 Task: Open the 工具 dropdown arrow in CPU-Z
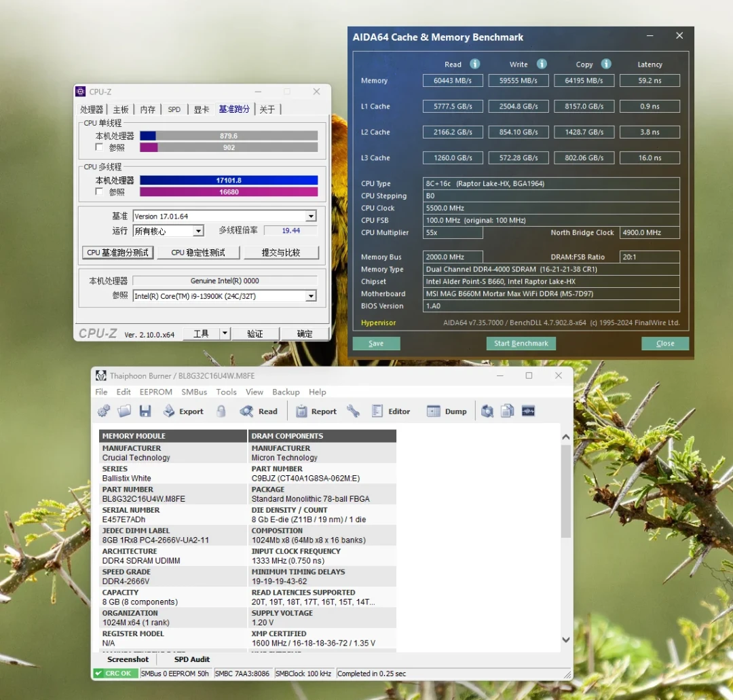coord(225,333)
